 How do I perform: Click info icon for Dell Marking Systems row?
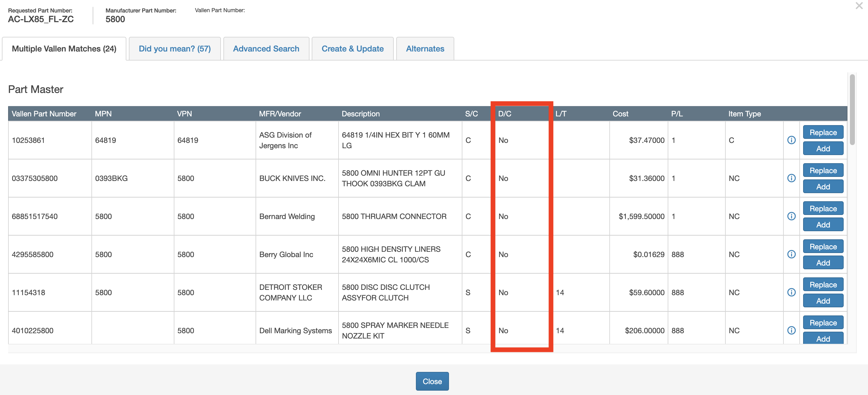791,331
